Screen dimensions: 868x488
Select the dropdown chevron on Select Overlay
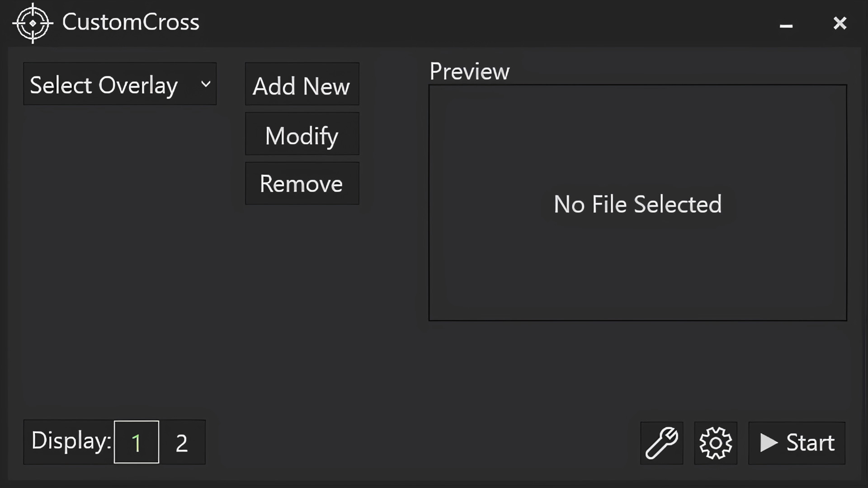pos(206,84)
